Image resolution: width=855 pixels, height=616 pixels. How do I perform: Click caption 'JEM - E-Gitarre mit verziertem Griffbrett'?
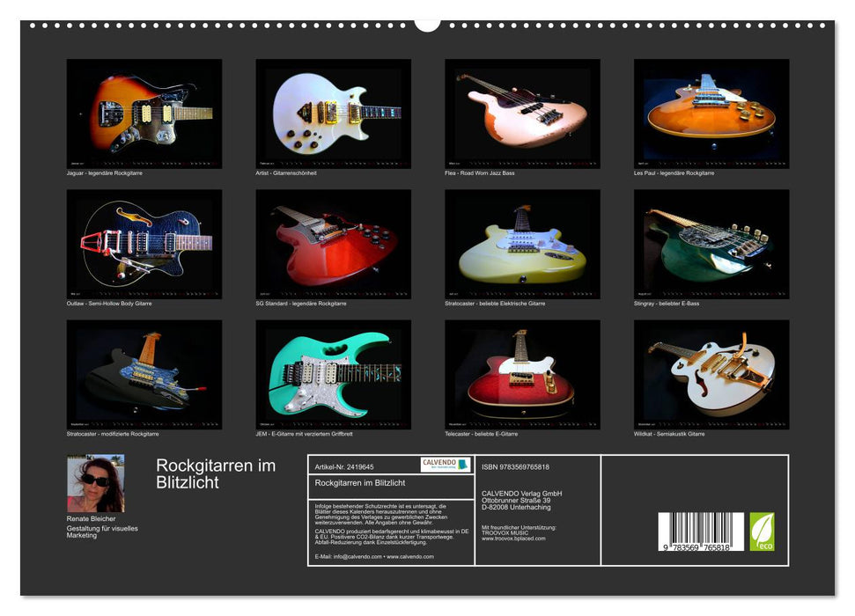[305, 434]
